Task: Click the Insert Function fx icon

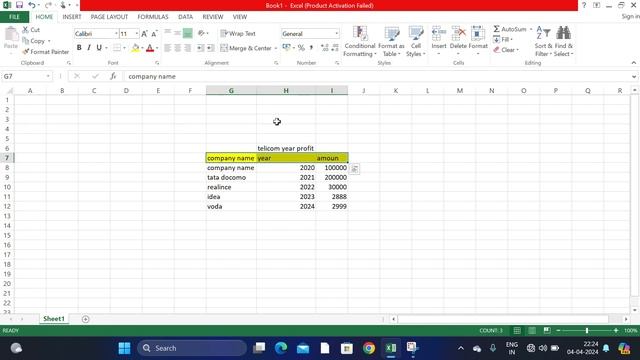Action: (113, 76)
